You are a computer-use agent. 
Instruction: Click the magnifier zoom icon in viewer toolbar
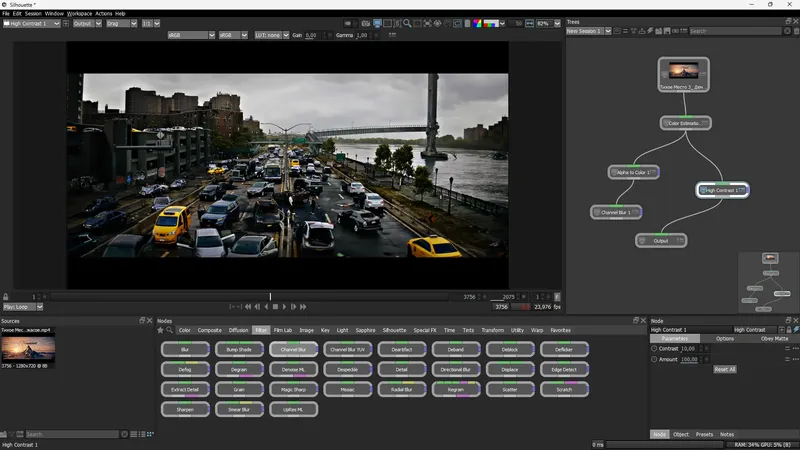click(407, 23)
